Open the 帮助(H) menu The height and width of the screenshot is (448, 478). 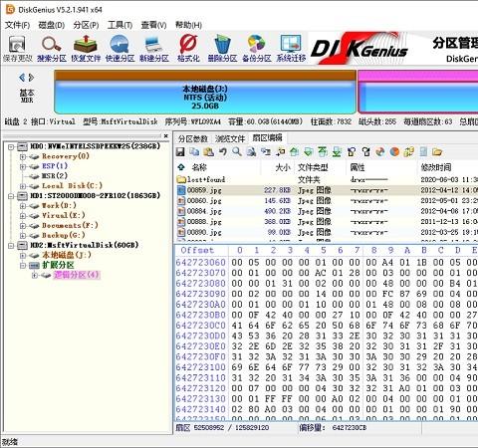tap(188, 25)
